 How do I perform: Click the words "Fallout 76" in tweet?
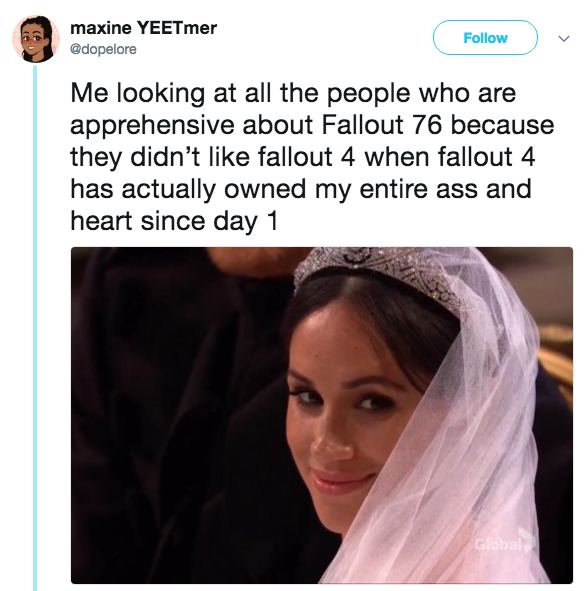click(381, 125)
